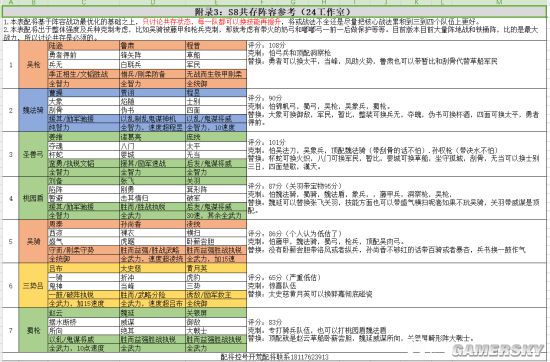Click the 诸葛亮 general cell

pos(152,137)
